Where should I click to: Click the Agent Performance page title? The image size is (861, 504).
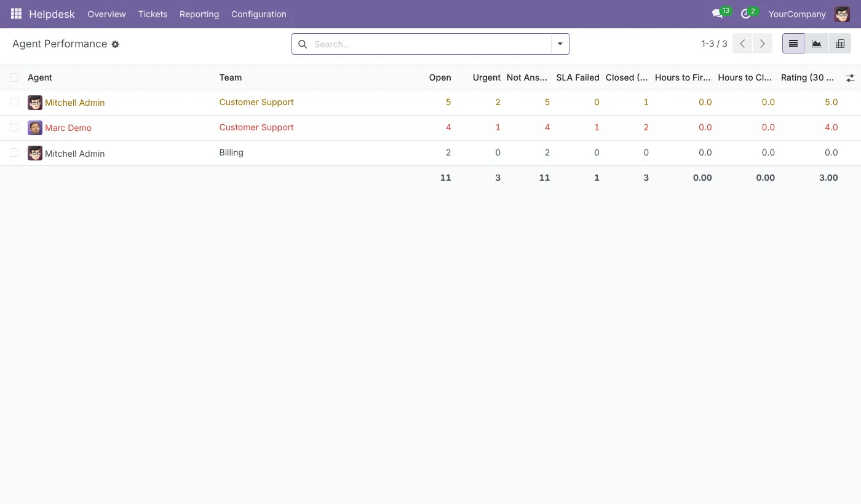click(60, 44)
